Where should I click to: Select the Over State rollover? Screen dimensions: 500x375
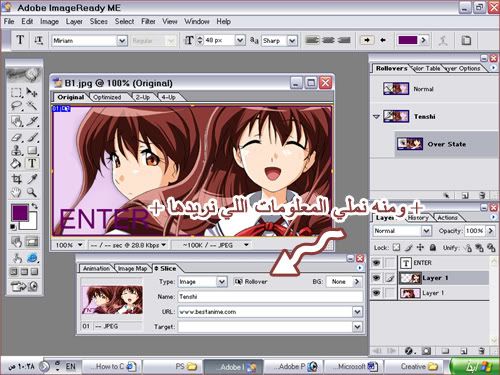point(447,144)
